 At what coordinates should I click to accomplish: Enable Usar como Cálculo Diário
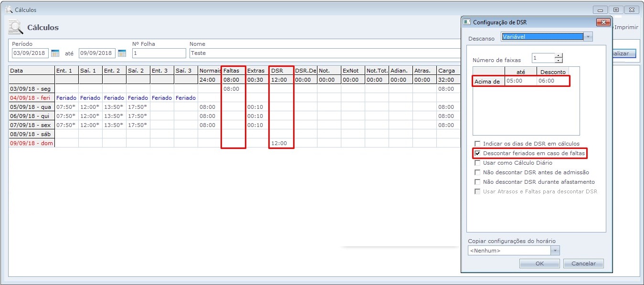pyautogui.click(x=477, y=163)
